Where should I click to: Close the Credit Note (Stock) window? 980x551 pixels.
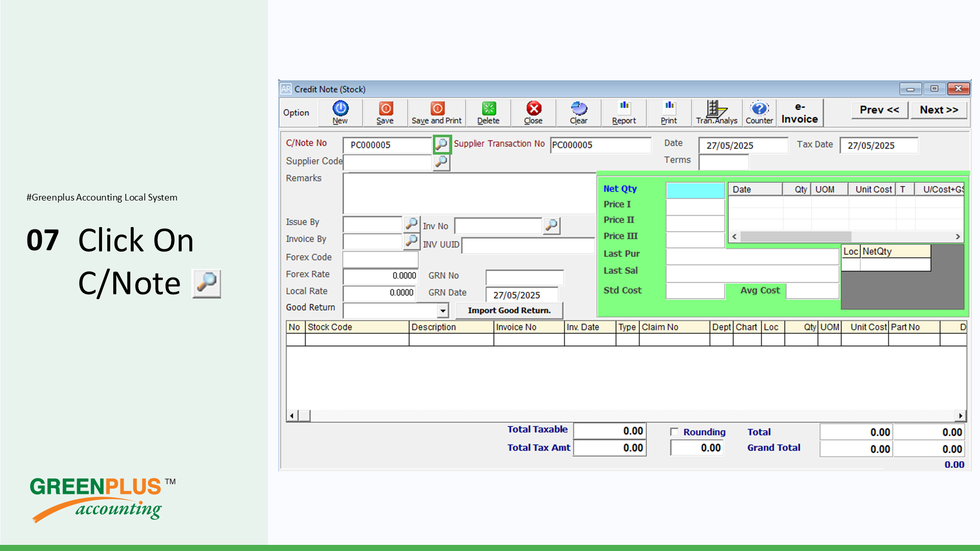[959, 89]
